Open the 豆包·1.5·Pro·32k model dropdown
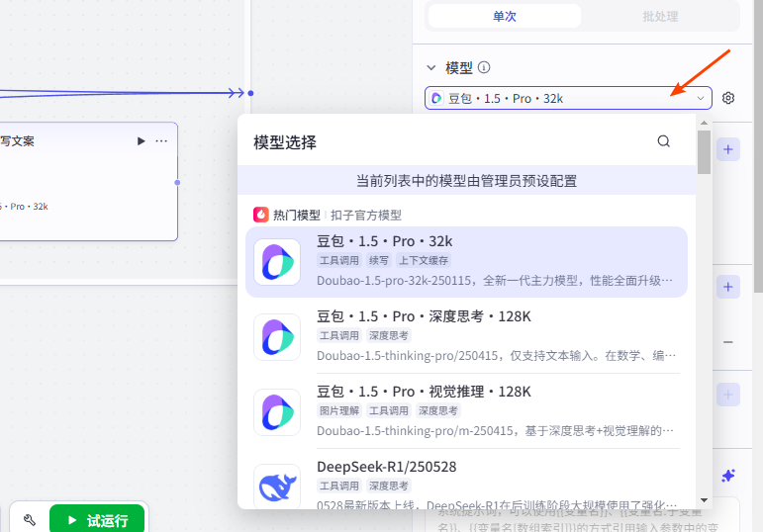Screen dimensions: 763x532 point(568,98)
